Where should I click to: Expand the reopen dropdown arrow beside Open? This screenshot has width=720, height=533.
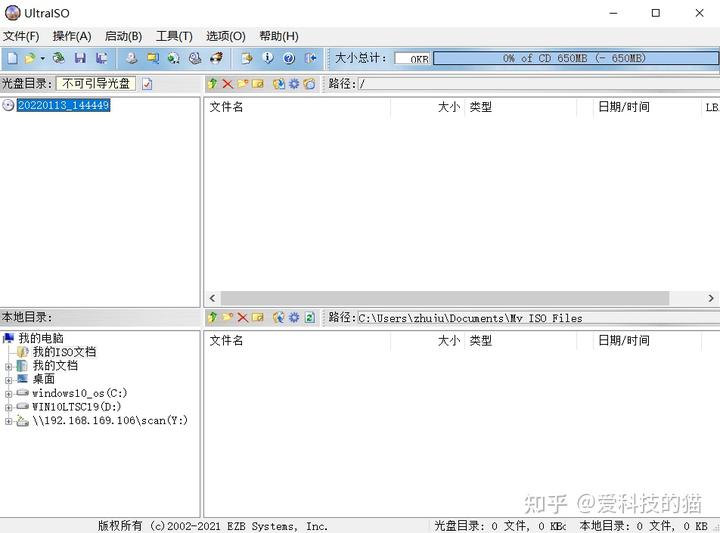42,58
